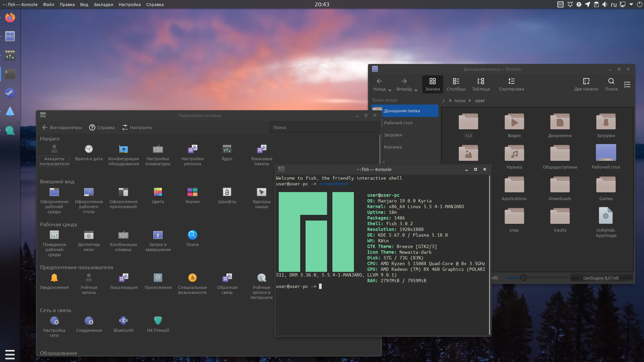Image resolution: width=644 pixels, height=362 pixels.
Task: Click Поиск search button in Dolphin
Action: click(611, 84)
